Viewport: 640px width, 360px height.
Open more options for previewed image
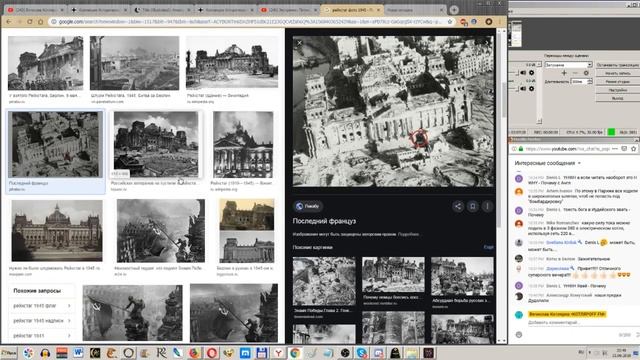[x=487, y=206]
